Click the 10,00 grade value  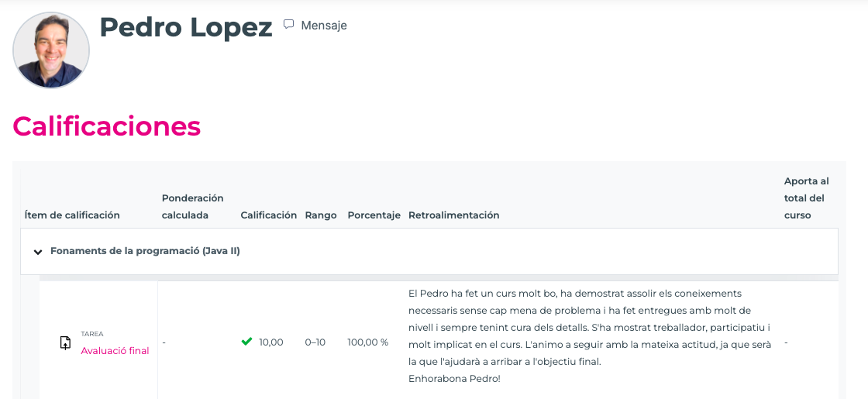(x=271, y=342)
